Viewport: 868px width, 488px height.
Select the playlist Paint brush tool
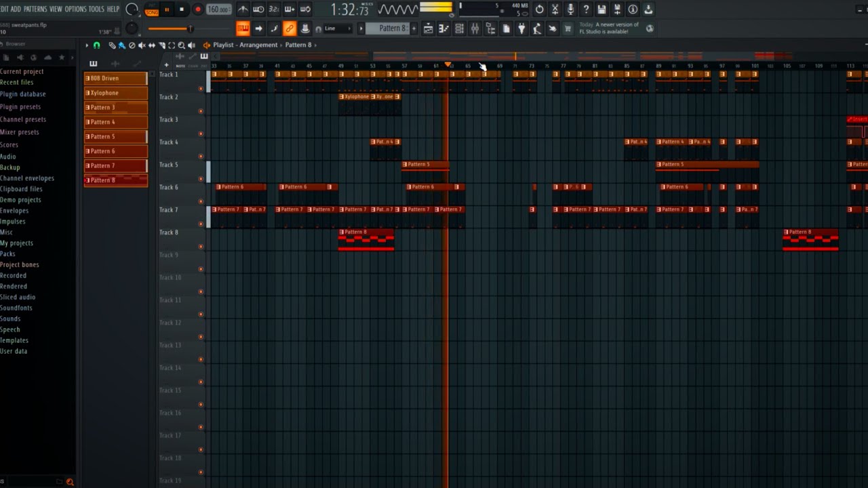click(x=122, y=45)
